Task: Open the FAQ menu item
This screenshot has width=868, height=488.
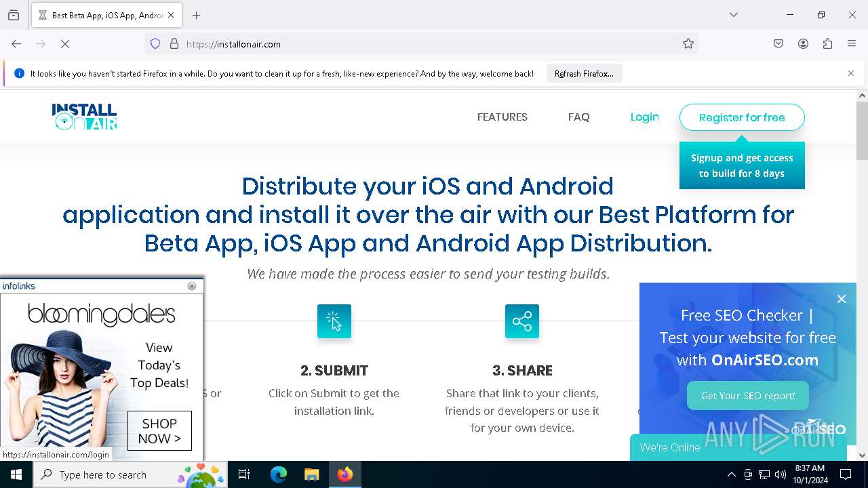Action: [x=579, y=117]
